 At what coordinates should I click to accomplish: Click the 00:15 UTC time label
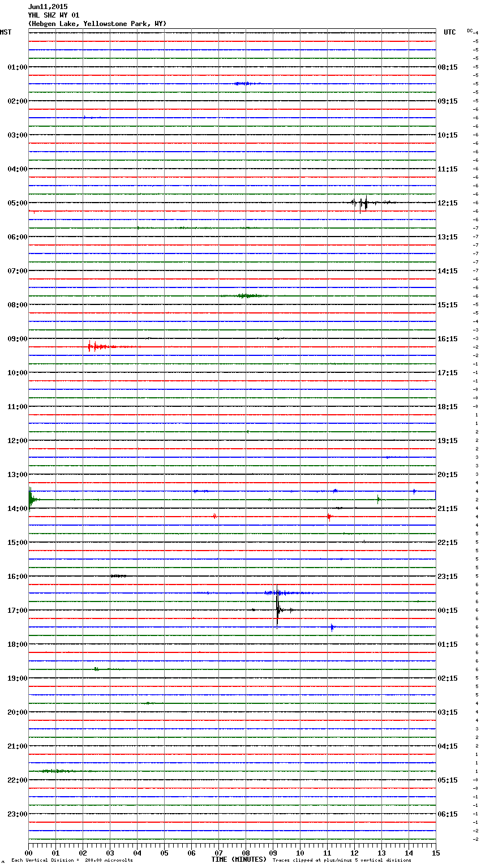448,611
